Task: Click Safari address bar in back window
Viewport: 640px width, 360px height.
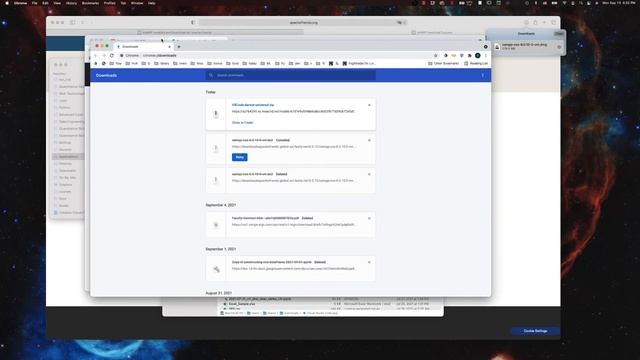Action: pyautogui.click(x=303, y=22)
